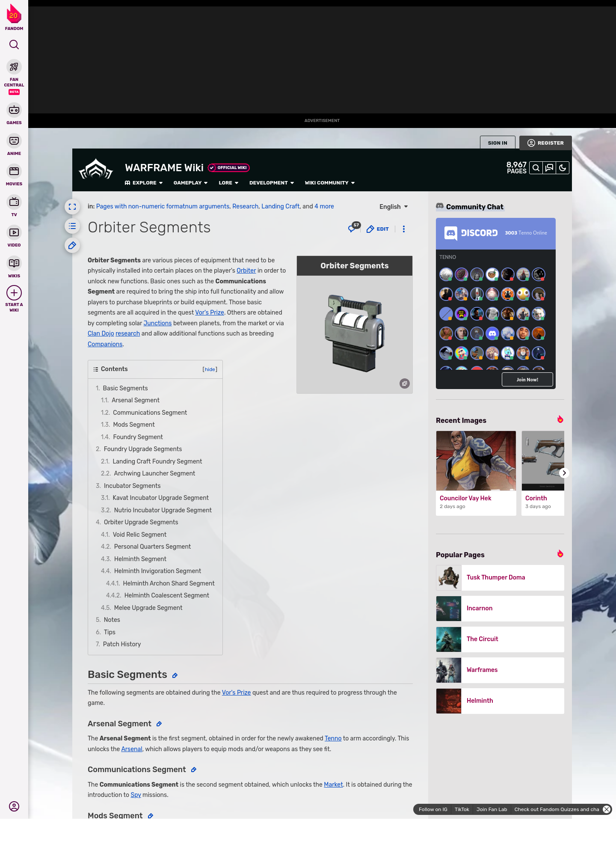Open Councilor Vay Hek recent image

[x=476, y=473]
